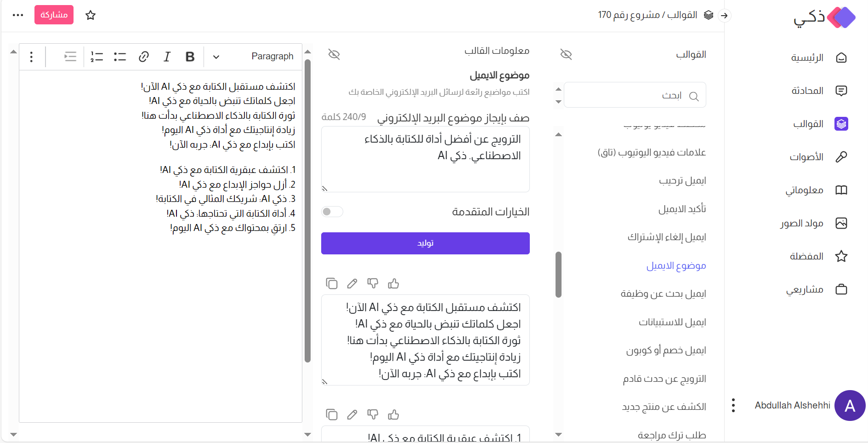
Task: Select تأكيد الايميل template
Action: click(682, 209)
